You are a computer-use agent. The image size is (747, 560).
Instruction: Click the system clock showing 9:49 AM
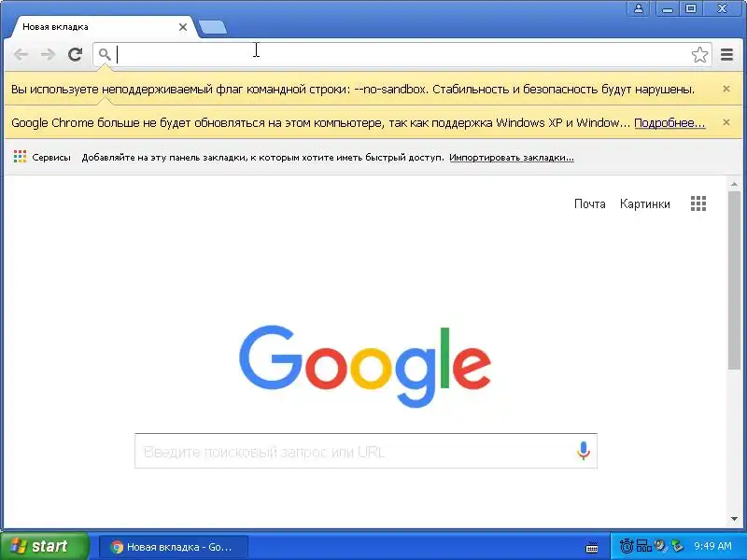click(712, 546)
